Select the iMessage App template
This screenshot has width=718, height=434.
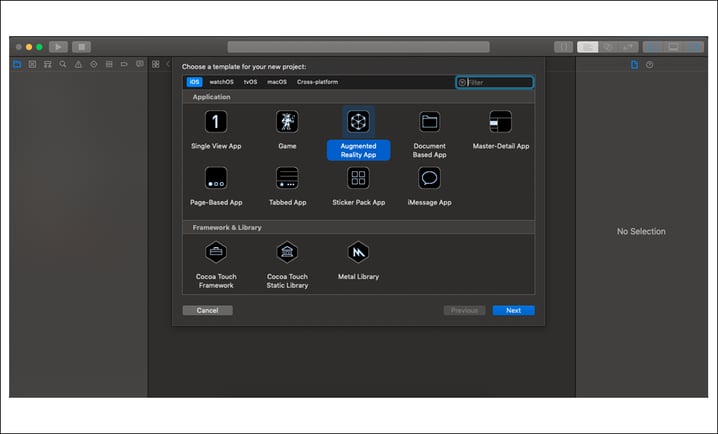[429, 187]
